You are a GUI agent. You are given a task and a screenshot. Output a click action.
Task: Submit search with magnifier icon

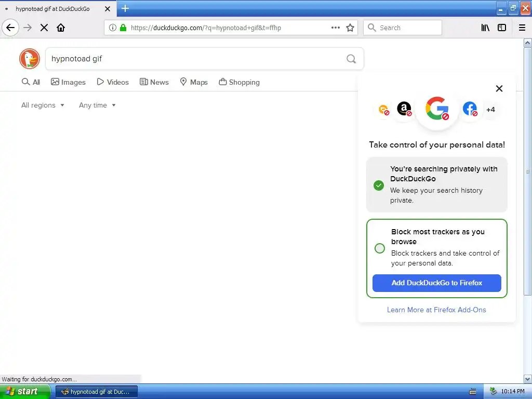(x=351, y=59)
